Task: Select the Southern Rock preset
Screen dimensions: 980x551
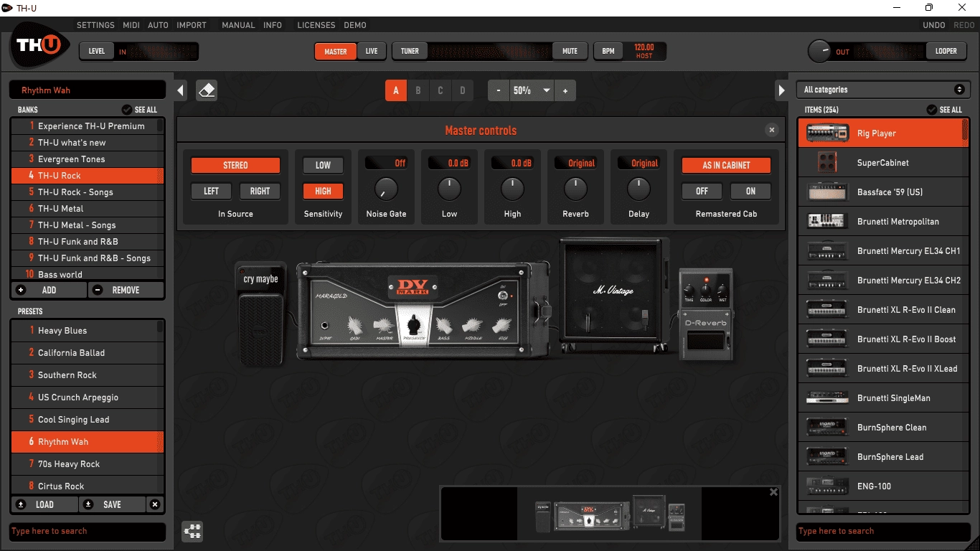Action: (x=88, y=375)
